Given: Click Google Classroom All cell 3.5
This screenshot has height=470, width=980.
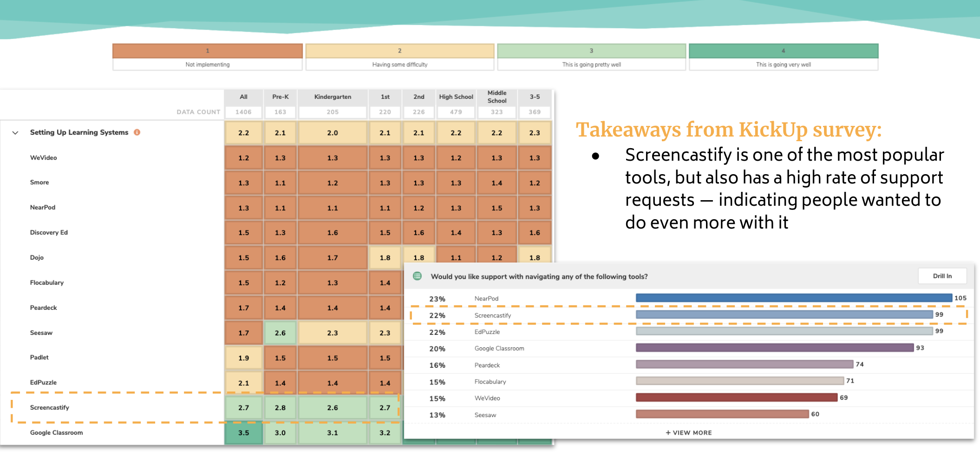Looking at the screenshot, I should (244, 433).
